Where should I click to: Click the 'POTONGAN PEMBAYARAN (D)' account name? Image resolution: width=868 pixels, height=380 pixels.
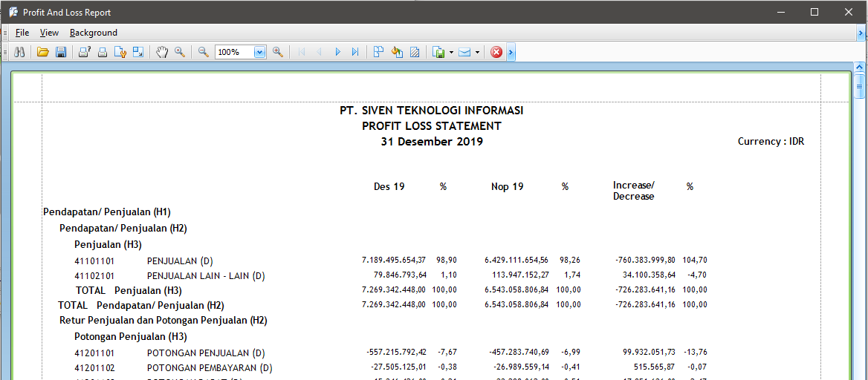click(x=210, y=368)
